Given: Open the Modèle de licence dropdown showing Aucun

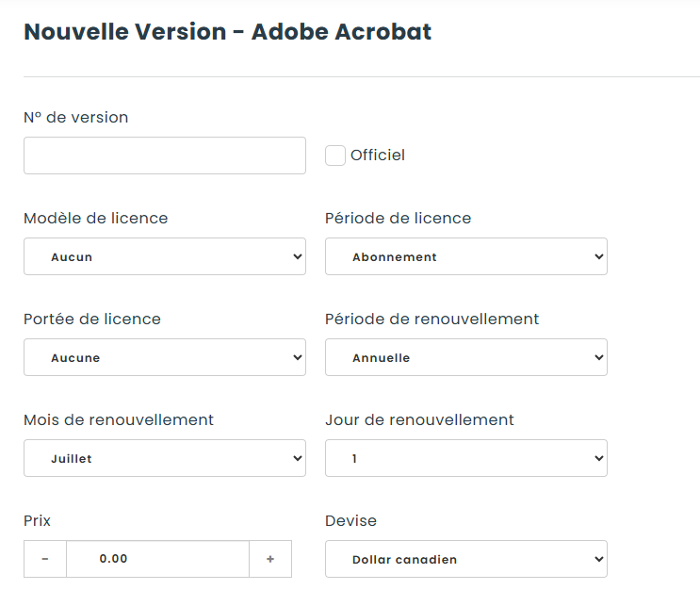Looking at the screenshot, I should [x=165, y=256].
